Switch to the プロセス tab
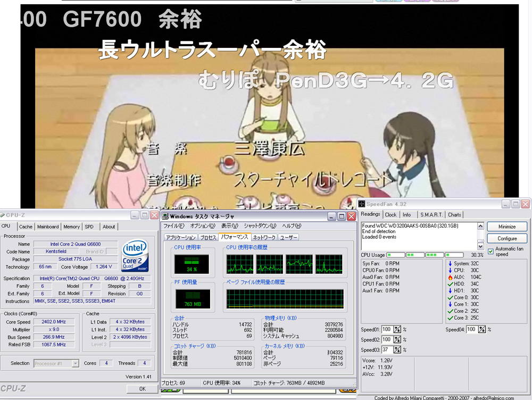The image size is (532, 400). point(208,237)
